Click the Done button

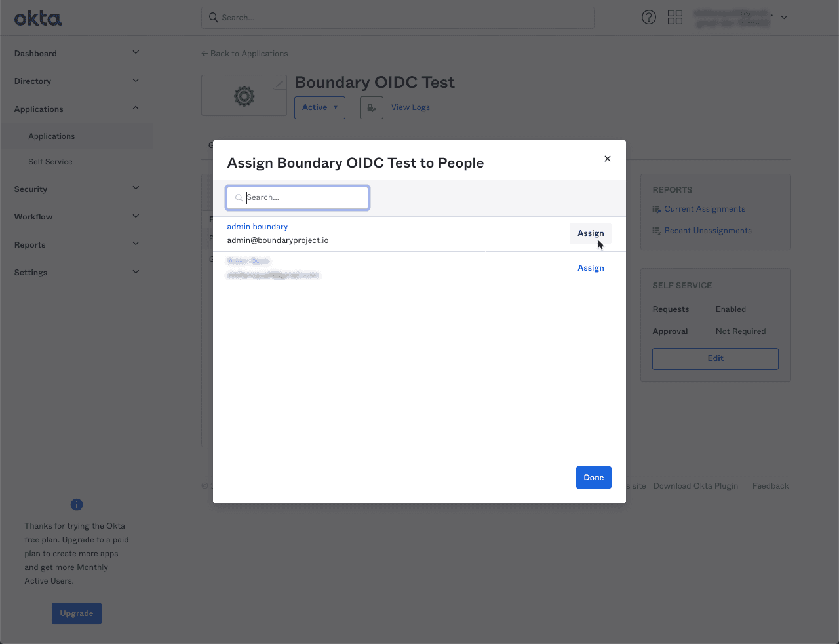tap(594, 478)
